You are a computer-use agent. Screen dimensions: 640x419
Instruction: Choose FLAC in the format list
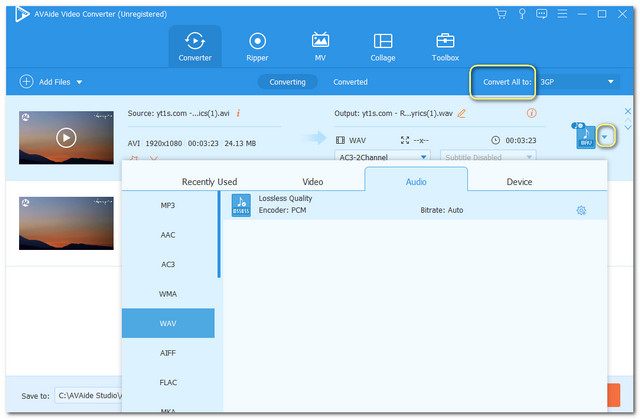[x=168, y=382]
